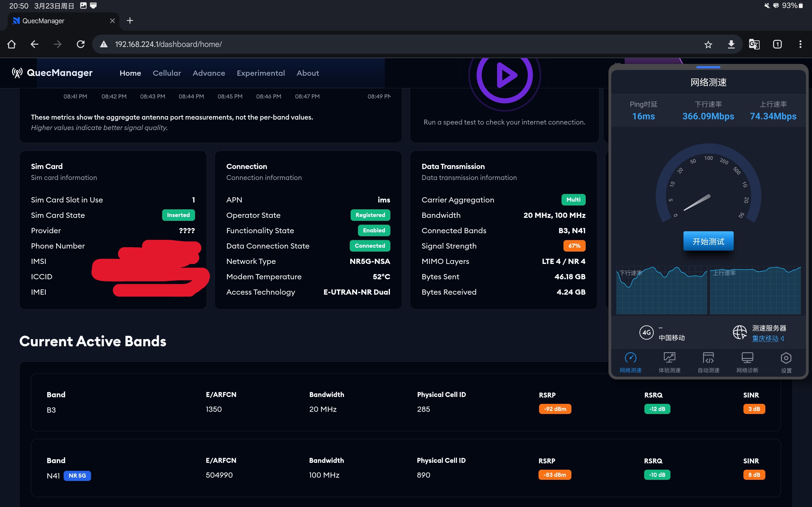Image resolution: width=812 pixels, height=507 pixels.
Task: Tap the browser home icon
Action: coord(12,44)
